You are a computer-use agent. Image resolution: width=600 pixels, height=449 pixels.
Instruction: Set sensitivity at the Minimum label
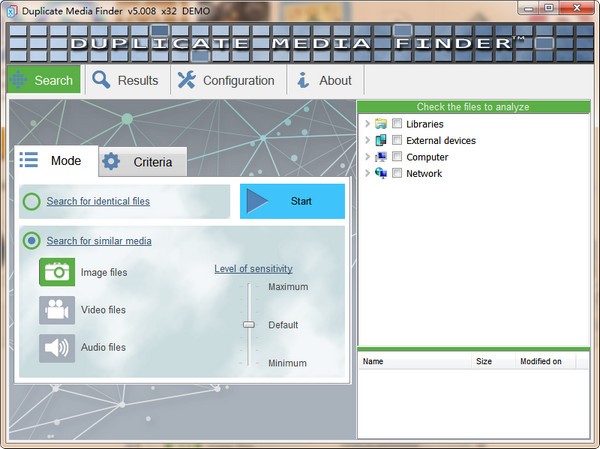tap(287, 363)
